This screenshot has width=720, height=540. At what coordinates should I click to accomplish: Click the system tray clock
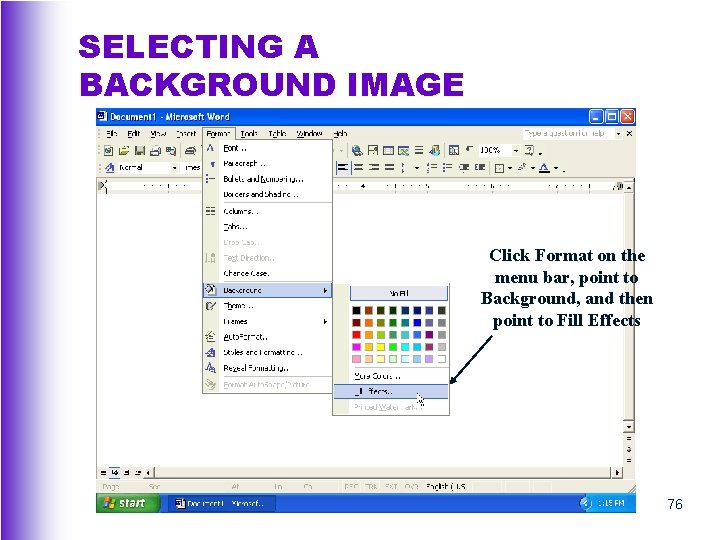tap(611, 503)
